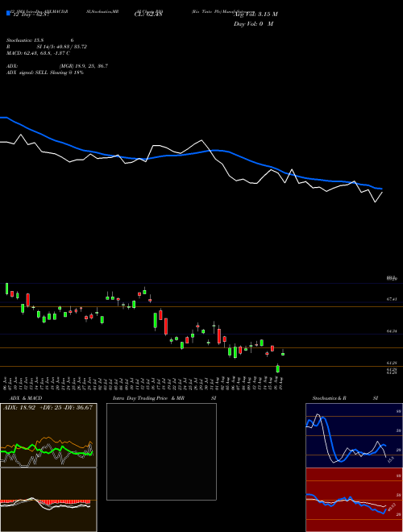
Task: Click the MACD histogram with red bars
Action: click(48, 500)
